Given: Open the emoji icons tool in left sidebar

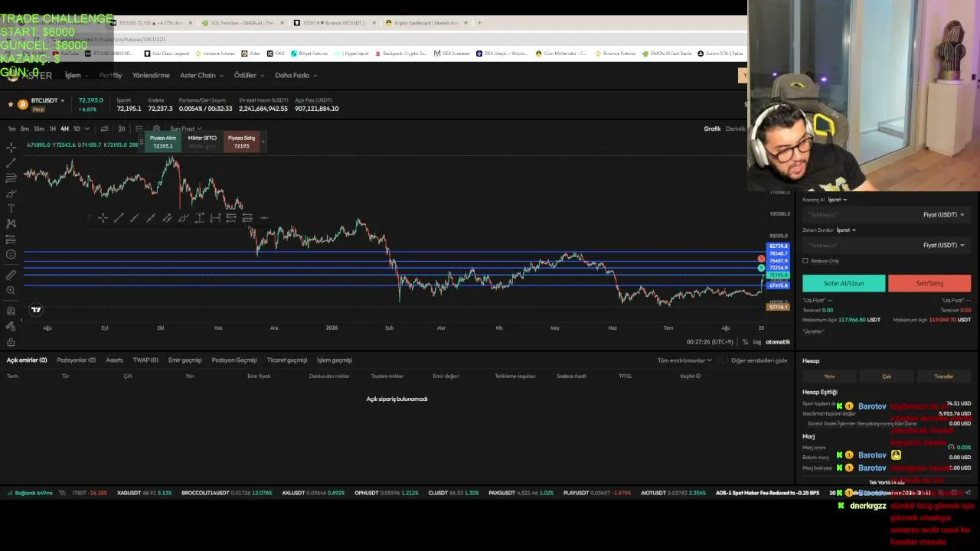Looking at the screenshot, I should pyautogui.click(x=11, y=254).
